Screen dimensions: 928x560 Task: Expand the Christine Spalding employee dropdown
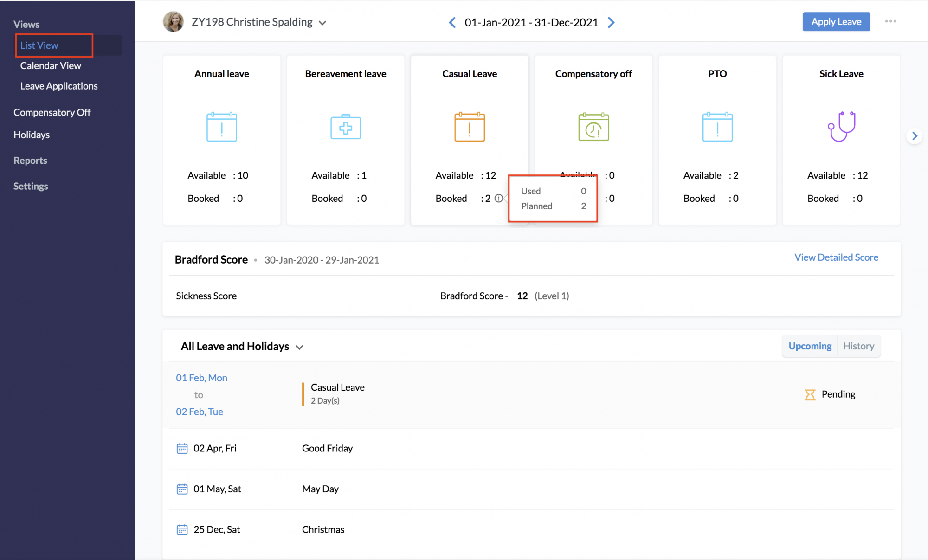(x=323, y=22)
